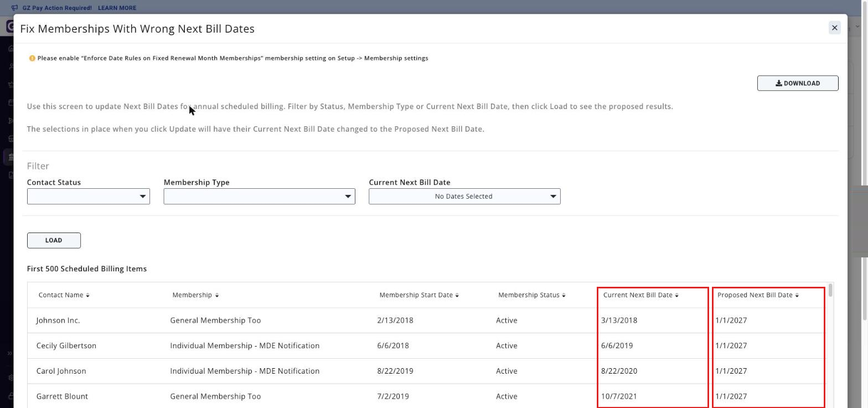The height and width of the screenshot is (408, 868).
Task: Click proposed date 1/1/2027 for Johnson Inc.
Action: tap(731, 321)
